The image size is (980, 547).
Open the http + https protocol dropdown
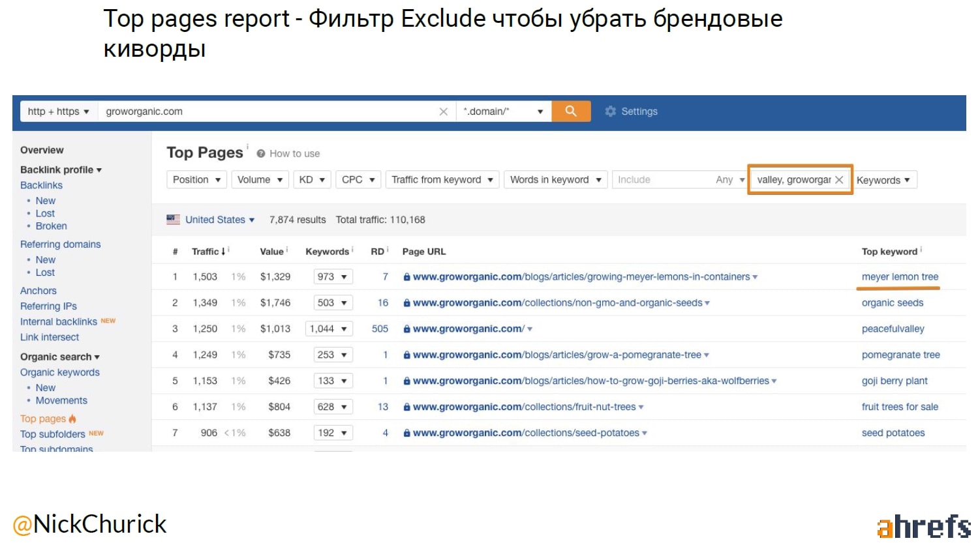click(58, 111)
